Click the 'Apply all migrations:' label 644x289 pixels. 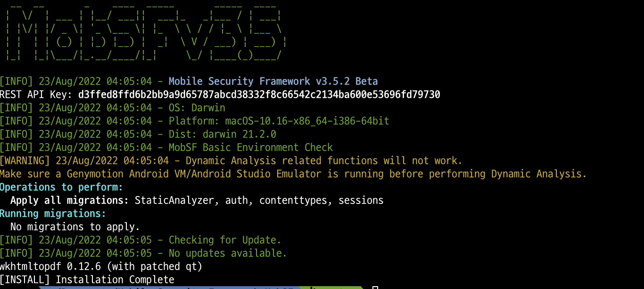tap(70, 200)
